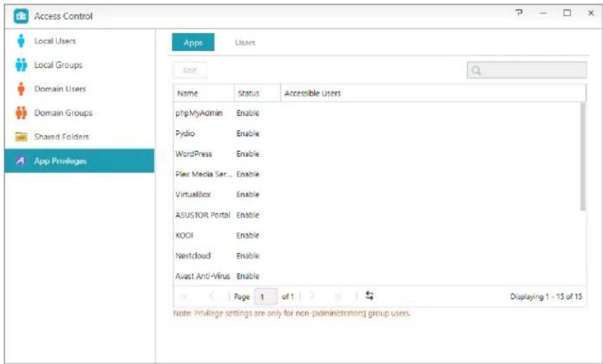Go to last page arrow
The width and height of the screenshot is (603, 364).
click(x=338, y=296)
